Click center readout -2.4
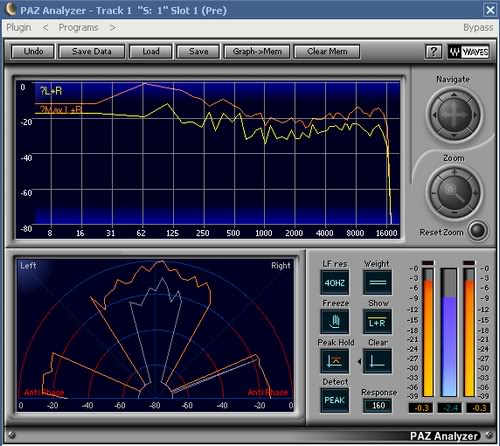 [449, 408]
